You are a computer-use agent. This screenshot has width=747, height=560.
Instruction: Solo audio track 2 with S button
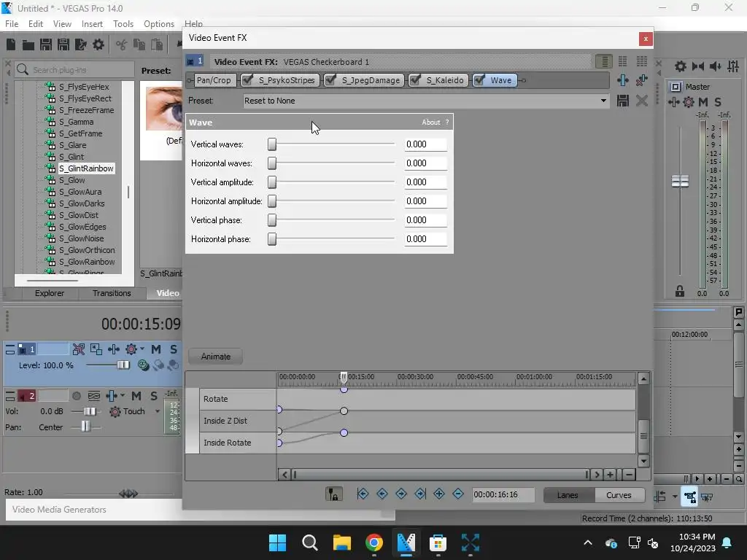pyautogui.click(x=154, y=396)
